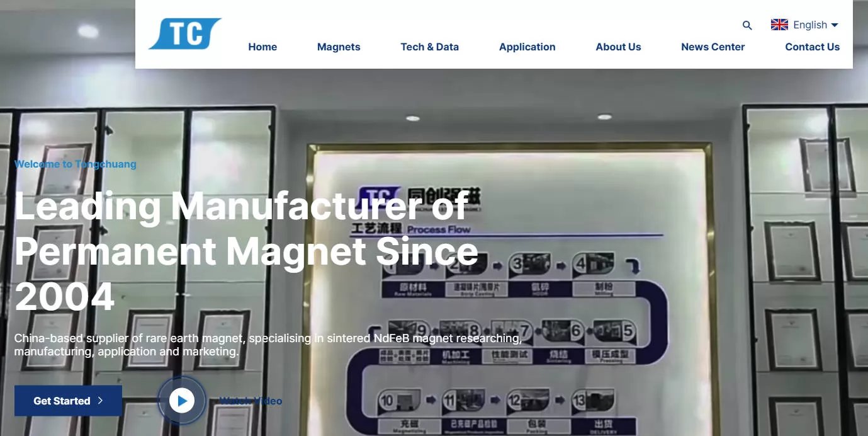Click the supplier description paragraph text
868x436 pixels.
(269, 345)
